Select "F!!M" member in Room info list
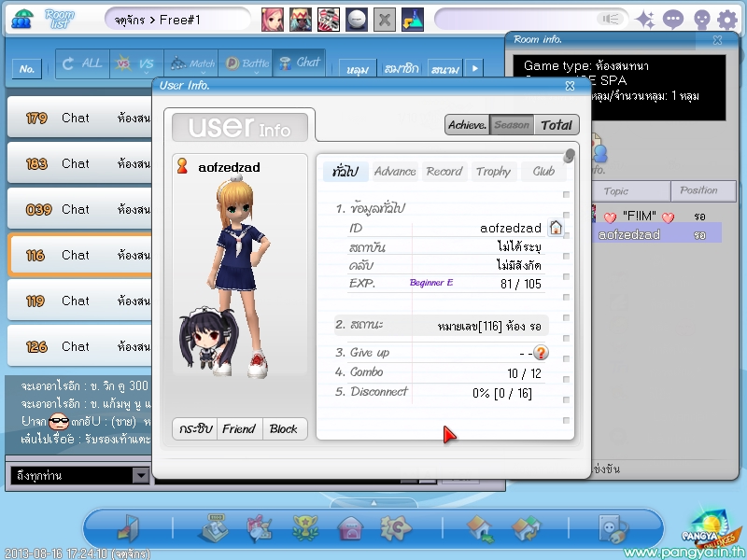Viewport: 747px width, 560px height. tap(655, 217)
